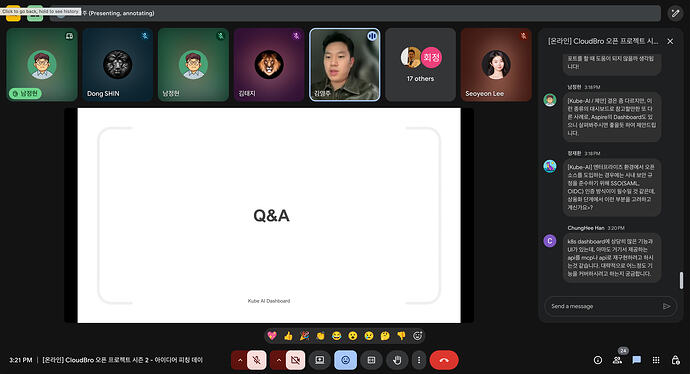Screen dimensions: 690x374
Task: Click the Presenting, annotating banner
Action: pyautogui.click(x=355, y=13)
